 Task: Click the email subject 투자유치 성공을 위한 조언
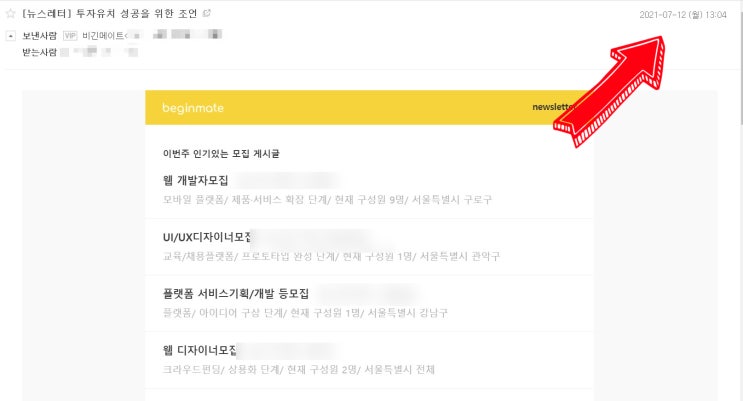(x=136, y=13)
